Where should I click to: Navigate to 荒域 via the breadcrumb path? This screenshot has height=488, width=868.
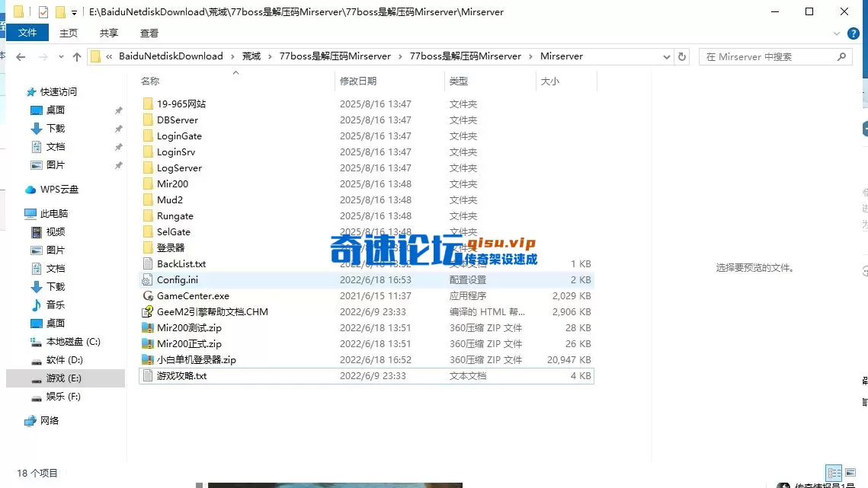[251, 56]
